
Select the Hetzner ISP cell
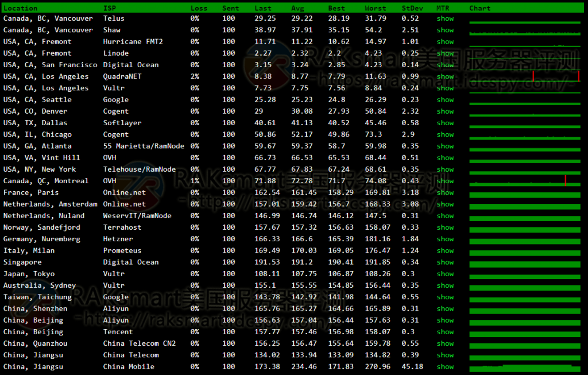(118, 239)
